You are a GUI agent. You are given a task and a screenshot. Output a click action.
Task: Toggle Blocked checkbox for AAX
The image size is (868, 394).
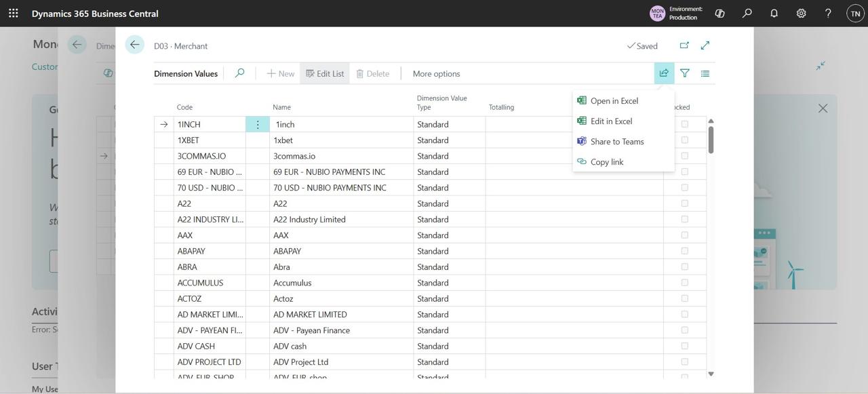coord(684,235)
